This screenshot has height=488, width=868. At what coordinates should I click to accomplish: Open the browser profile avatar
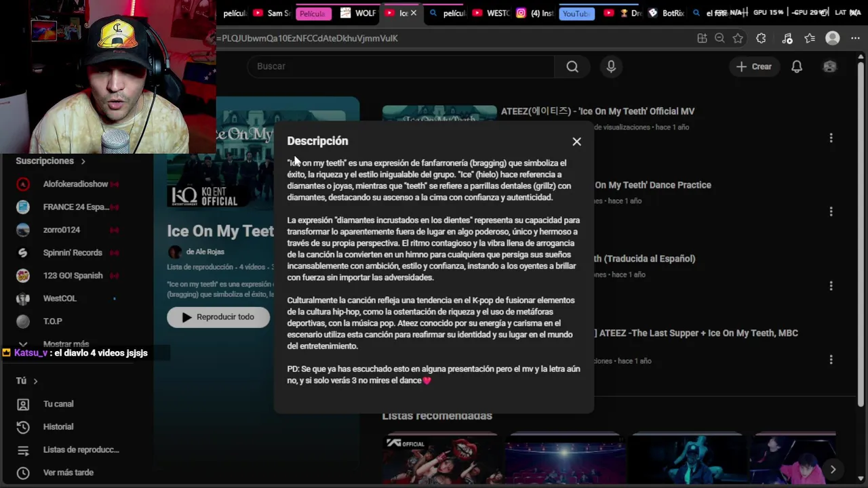pyautogui.click(x=833, y=39)
